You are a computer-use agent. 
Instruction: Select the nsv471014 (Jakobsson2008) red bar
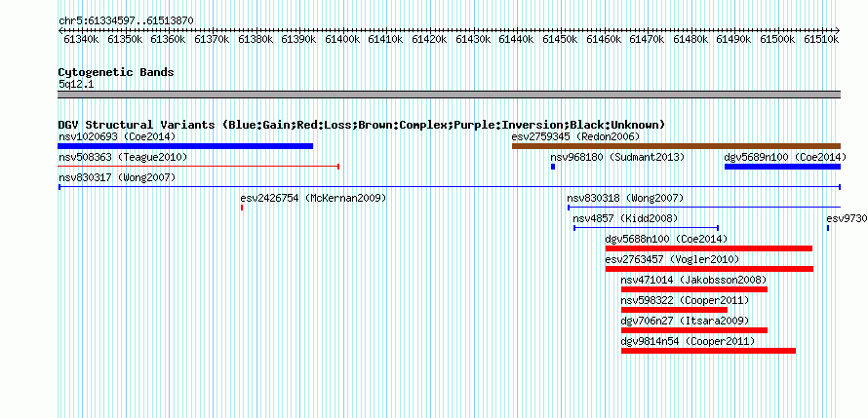coord(694,289)
